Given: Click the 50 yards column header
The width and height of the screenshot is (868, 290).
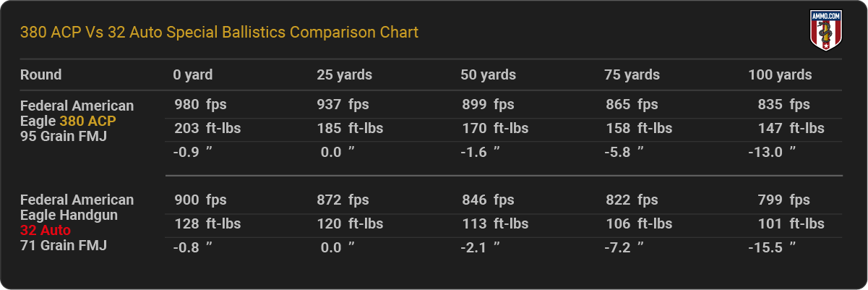Looking at the screenshot, I should (x=489, y=74).
